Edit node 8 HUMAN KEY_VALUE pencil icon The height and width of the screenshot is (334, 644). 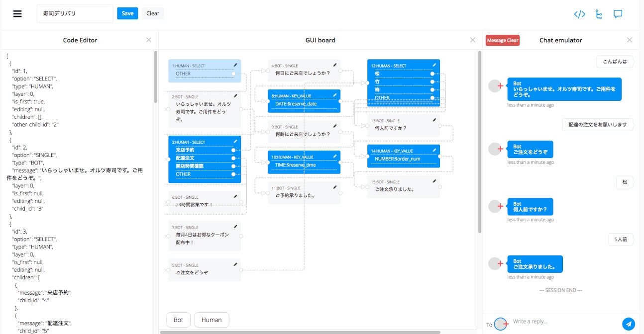pos(335,95)
